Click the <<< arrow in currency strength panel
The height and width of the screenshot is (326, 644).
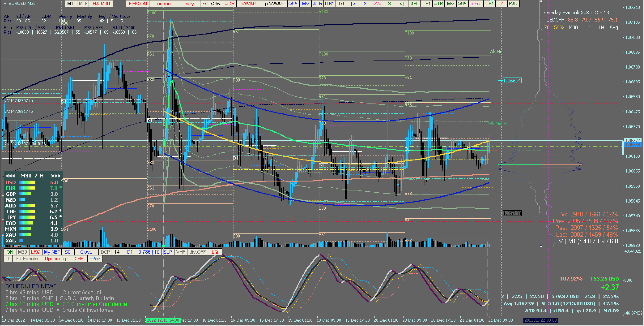click(11, 176)
